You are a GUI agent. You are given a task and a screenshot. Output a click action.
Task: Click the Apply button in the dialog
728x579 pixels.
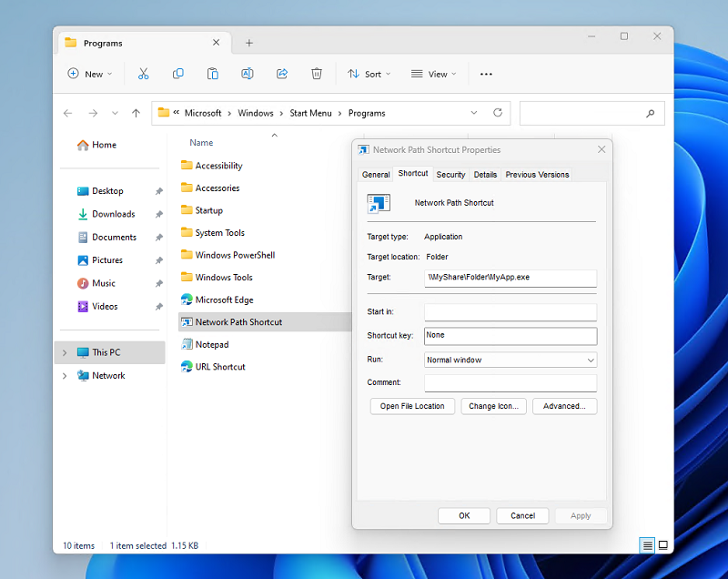coord(581,515)
